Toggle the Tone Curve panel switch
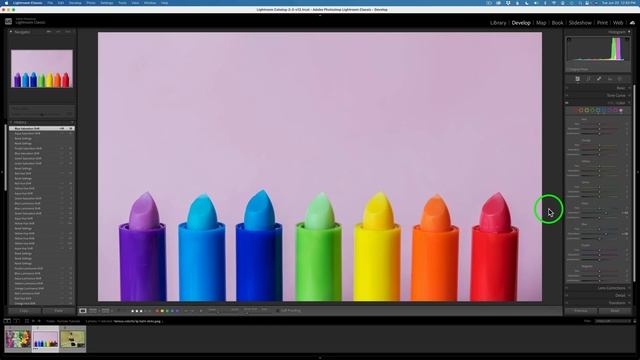640x360 pixels. pyautogui.click(x=567, y=96)
